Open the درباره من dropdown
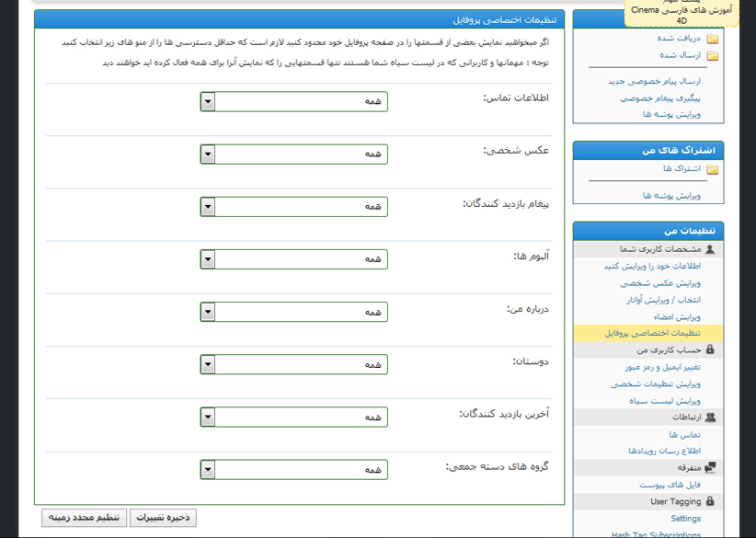This screenshot has width=756, height=538. tap(293, 312)
